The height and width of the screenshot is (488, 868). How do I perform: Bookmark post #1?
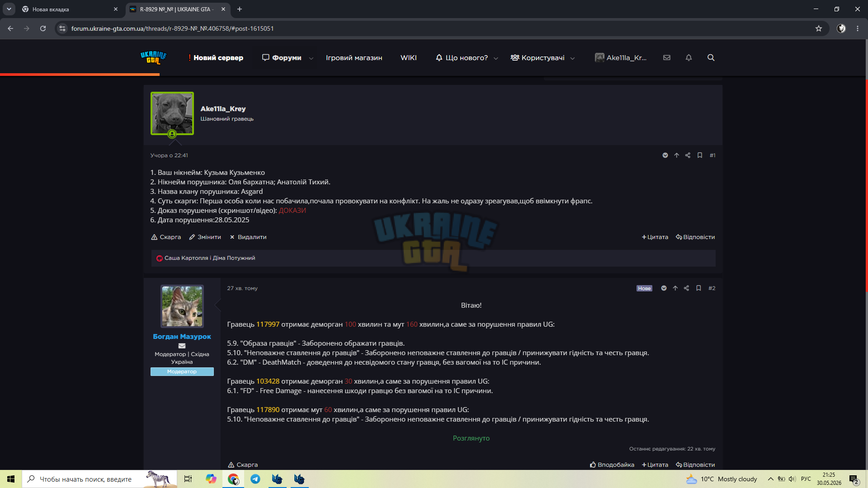[x=700, y=155]
